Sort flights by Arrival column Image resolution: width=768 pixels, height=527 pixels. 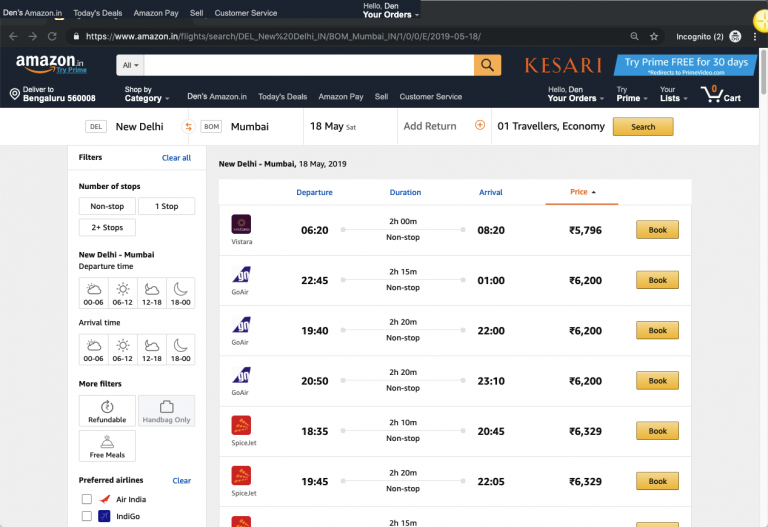pyautogui.click(x=491, y=192)
